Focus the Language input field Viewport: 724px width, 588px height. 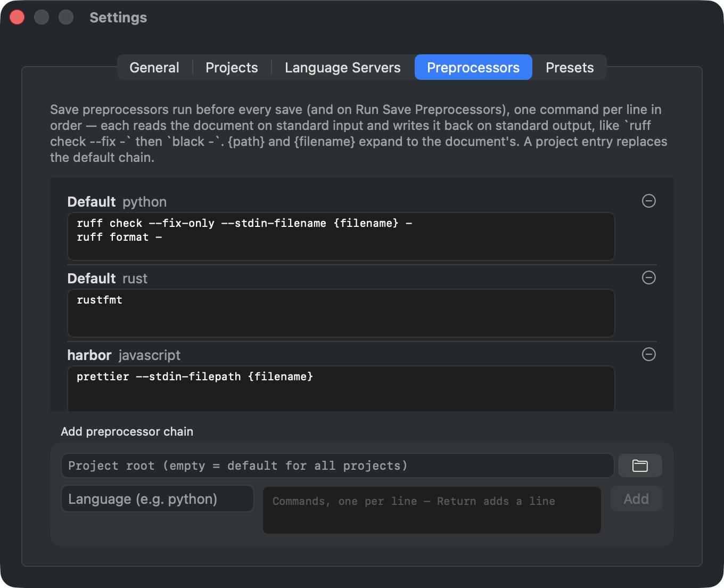pos(158,499)
